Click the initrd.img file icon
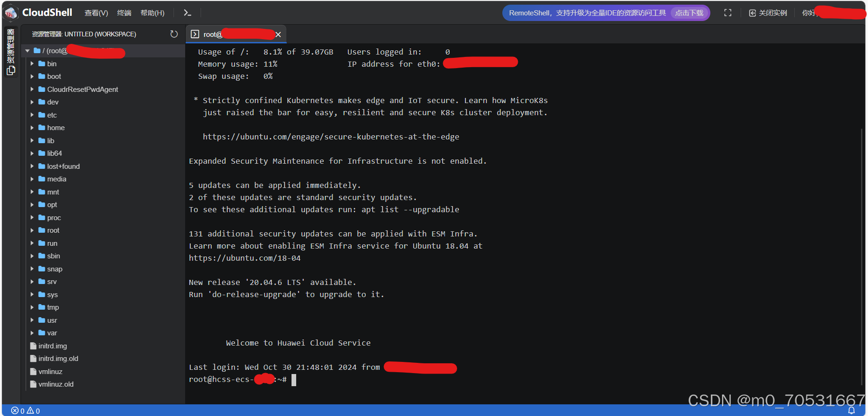 (x=33, y=346)
